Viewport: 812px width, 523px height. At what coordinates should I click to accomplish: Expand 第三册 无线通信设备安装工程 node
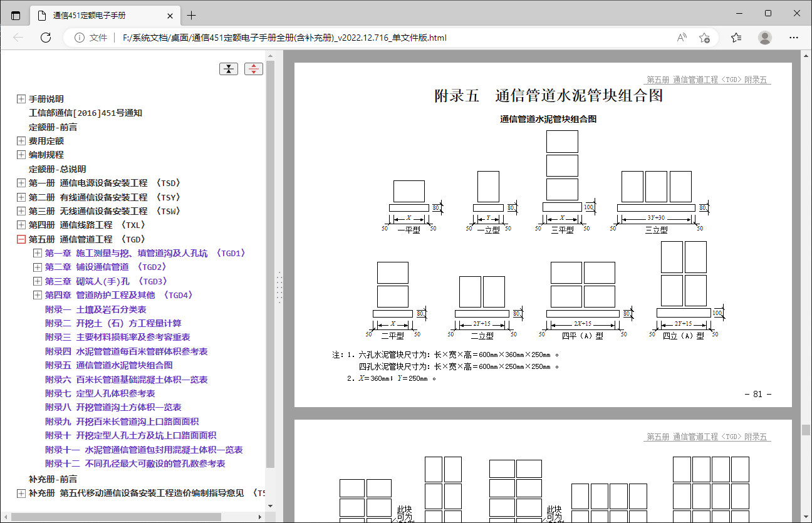coord(21,211)
